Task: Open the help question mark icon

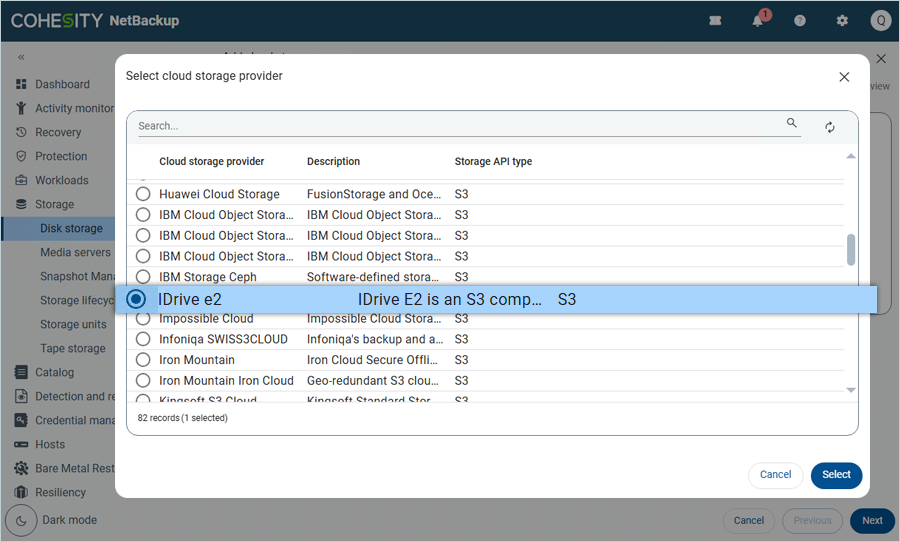Action: [x=800, y=20]
